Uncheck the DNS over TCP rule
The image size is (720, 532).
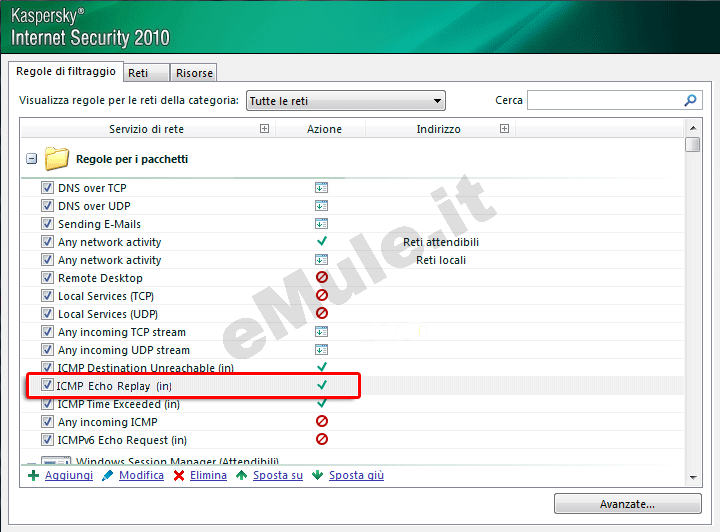point(47,187)
